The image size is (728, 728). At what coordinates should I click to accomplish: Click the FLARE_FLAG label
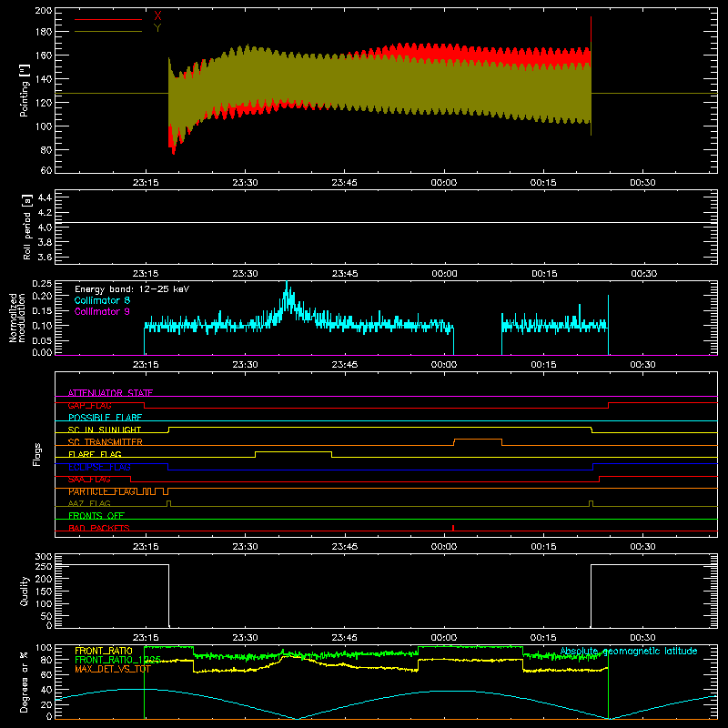point(95,454)
